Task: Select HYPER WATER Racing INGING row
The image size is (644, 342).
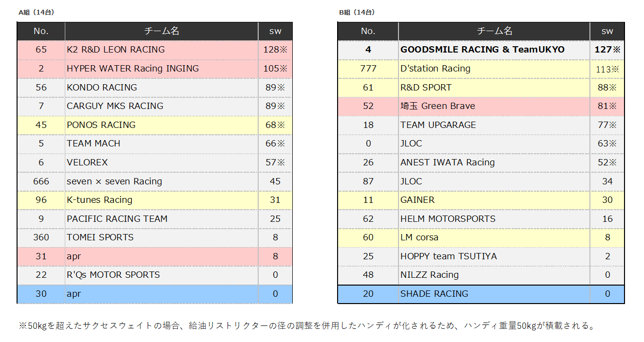Action: tap(133, 69)
